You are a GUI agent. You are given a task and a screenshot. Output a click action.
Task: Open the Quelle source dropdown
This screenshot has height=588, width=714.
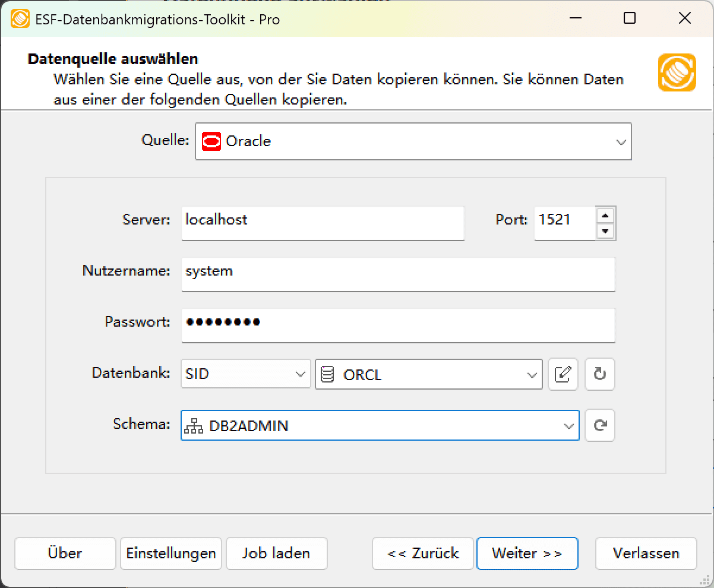pyautogui.click(x=621, y=141)
